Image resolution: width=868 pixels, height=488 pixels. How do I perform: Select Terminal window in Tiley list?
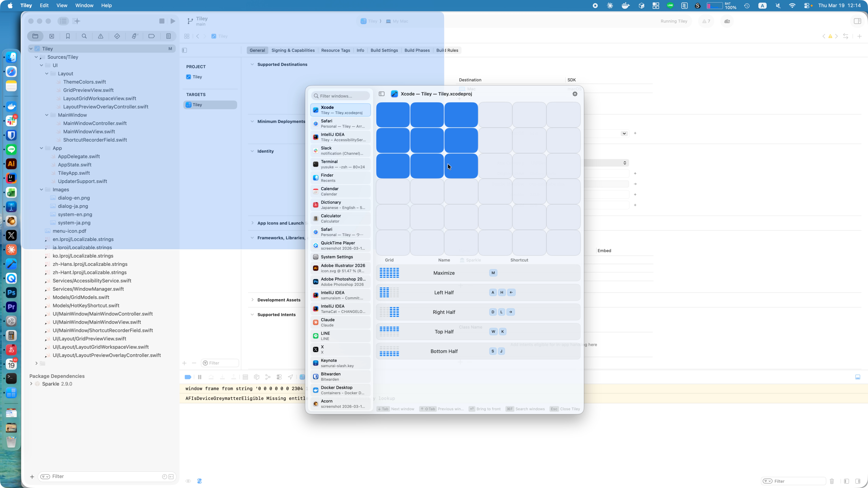[x=340, y=164]
